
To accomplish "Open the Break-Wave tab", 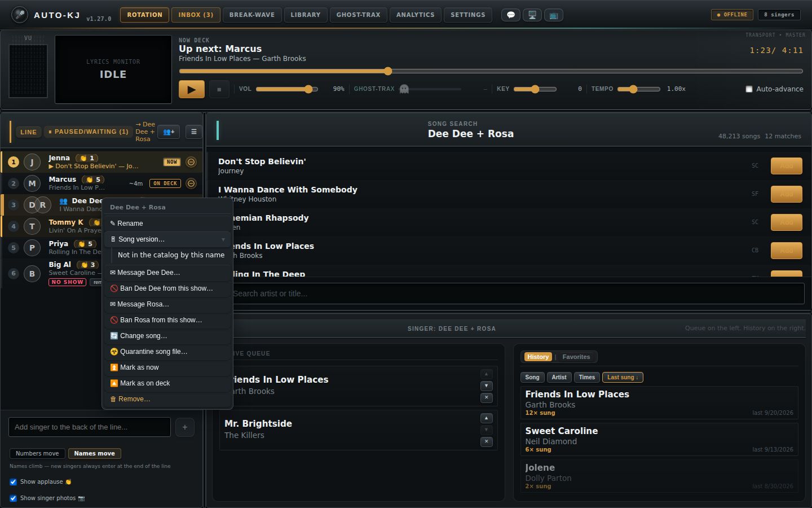I will 252,15.
